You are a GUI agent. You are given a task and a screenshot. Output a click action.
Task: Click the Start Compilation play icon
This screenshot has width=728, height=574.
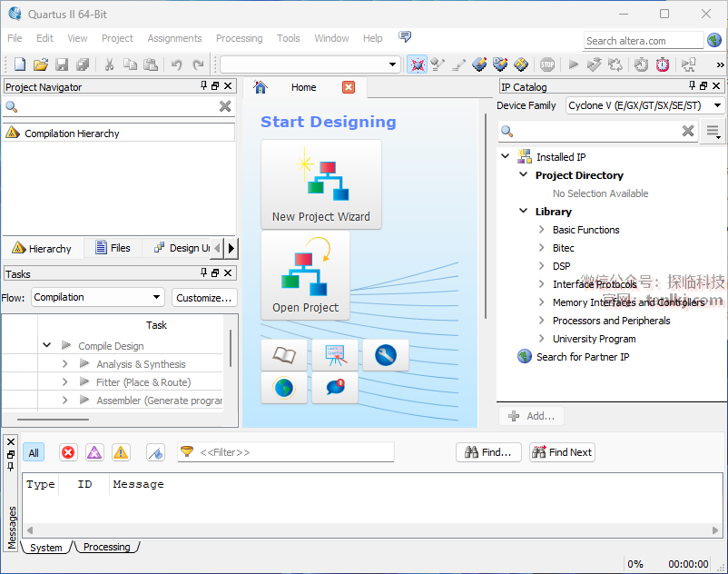pos(573,64)
